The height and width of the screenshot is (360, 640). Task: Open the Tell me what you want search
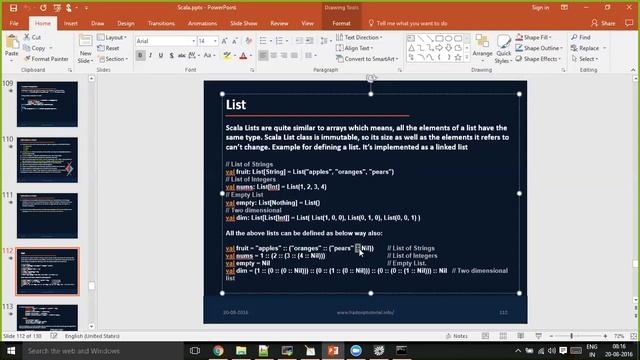(408, 23)
